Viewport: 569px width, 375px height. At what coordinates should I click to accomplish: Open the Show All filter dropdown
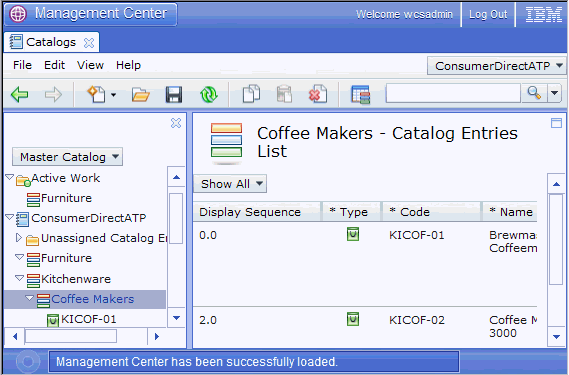(230, 184)
